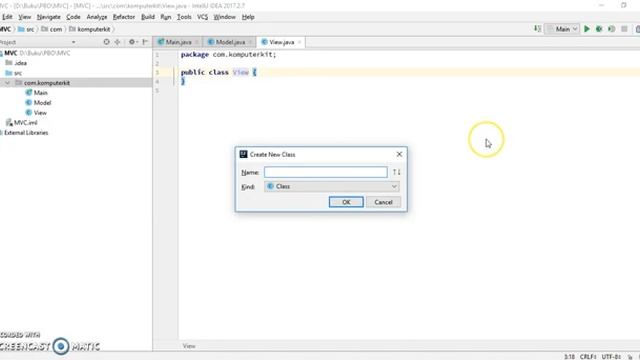Select the Model class in project tree
The height and width of the screenshot is (360, 640).
[x=38, y=102]
